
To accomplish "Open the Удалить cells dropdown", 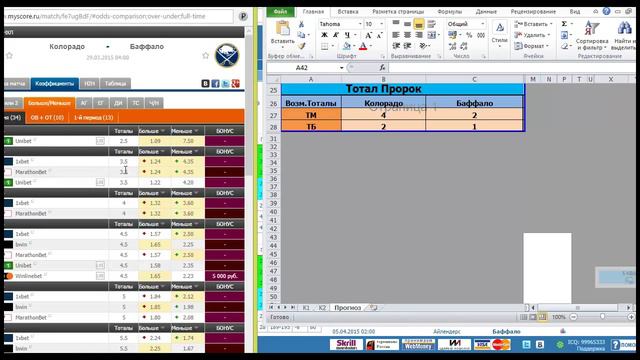I will (533, 35).
